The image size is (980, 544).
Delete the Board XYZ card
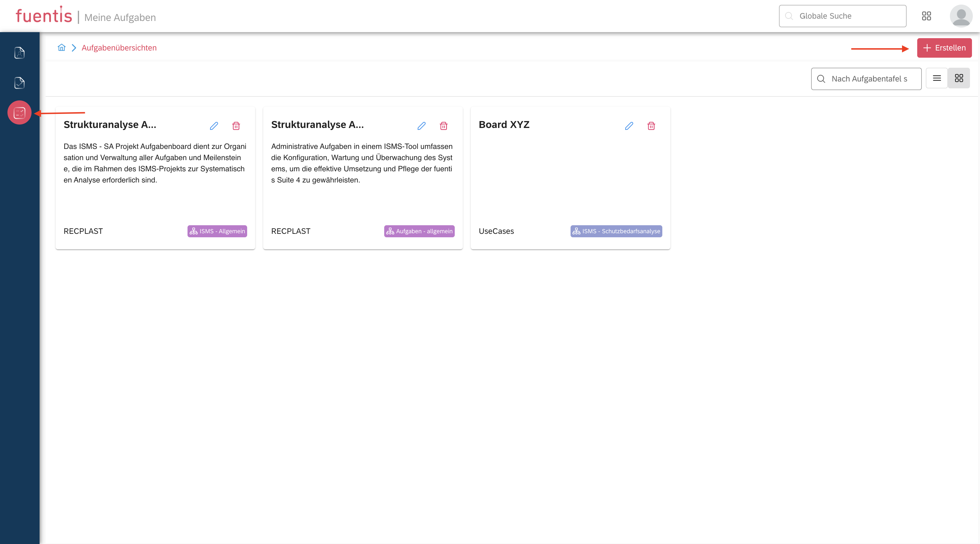point(651,126)
